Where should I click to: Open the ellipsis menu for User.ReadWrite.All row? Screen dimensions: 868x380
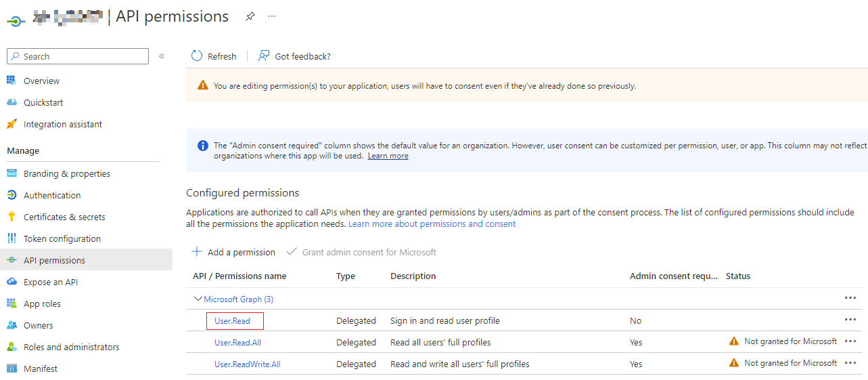(x=850, y=363)
